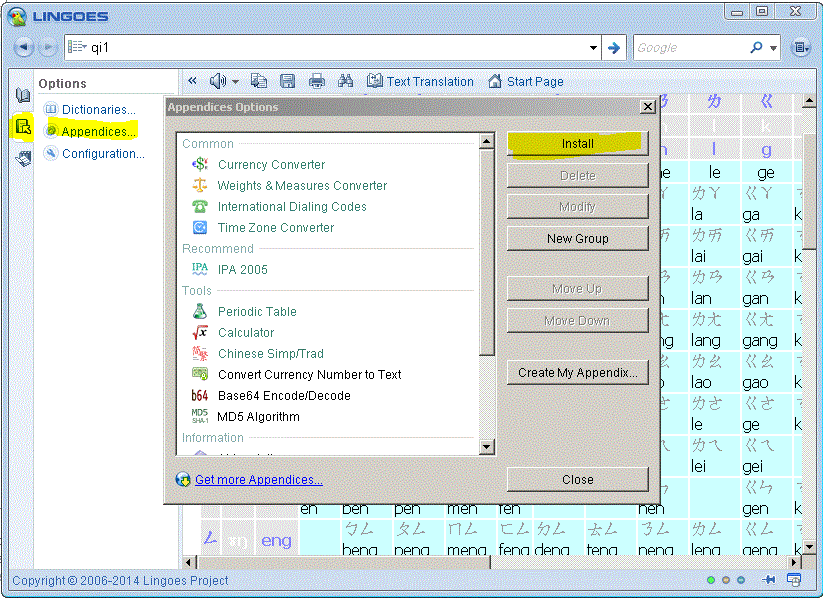
Task: Open Get more Appendices link
Action: click(258, 479)
